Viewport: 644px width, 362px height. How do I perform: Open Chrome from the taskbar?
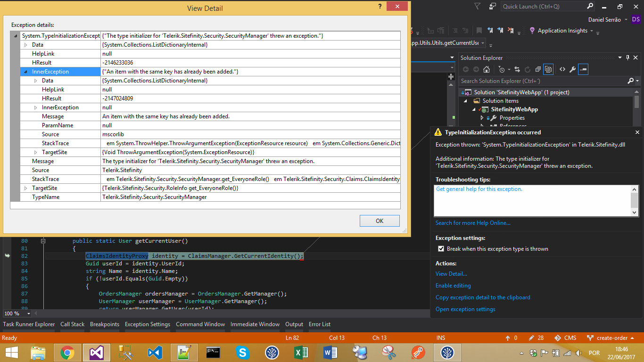click(67, 353)
